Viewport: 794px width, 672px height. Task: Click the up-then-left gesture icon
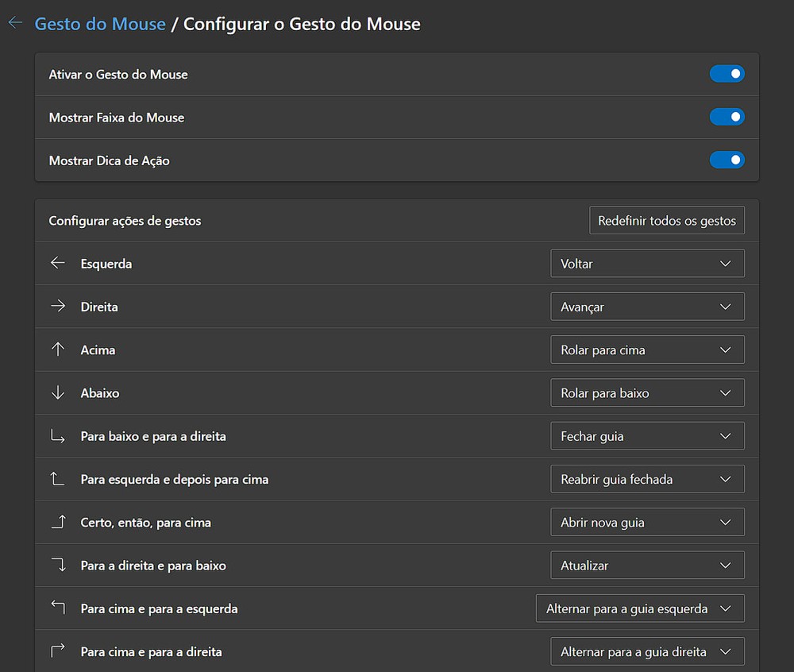click(x=58, y=608)
